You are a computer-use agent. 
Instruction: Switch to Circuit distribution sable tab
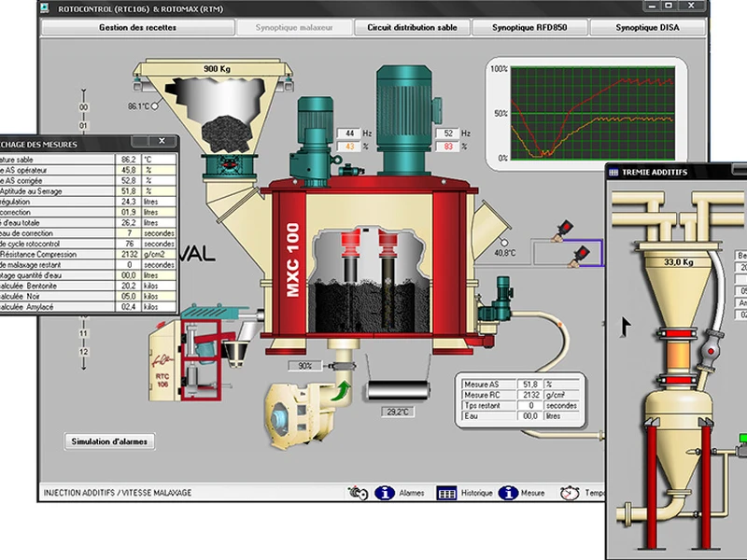[412, 28]
